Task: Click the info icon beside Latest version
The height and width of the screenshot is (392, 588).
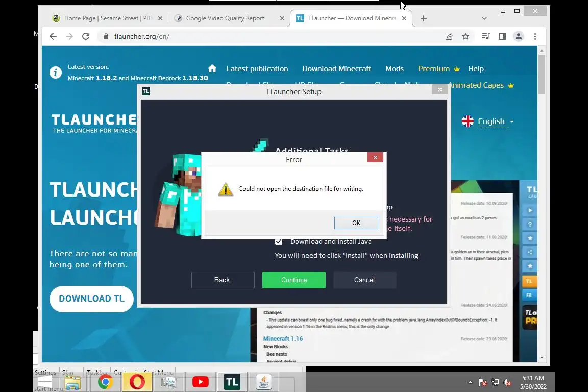Action: (56, 72)
